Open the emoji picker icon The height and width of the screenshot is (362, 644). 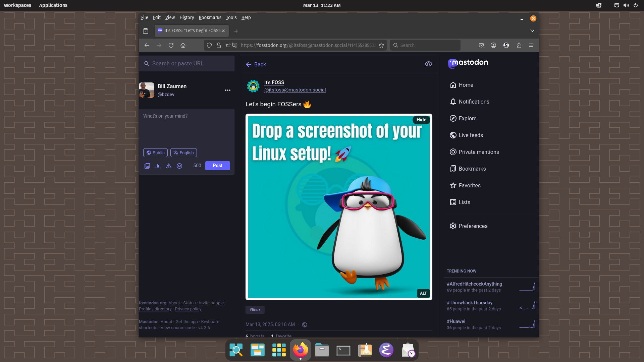point(179,166)
